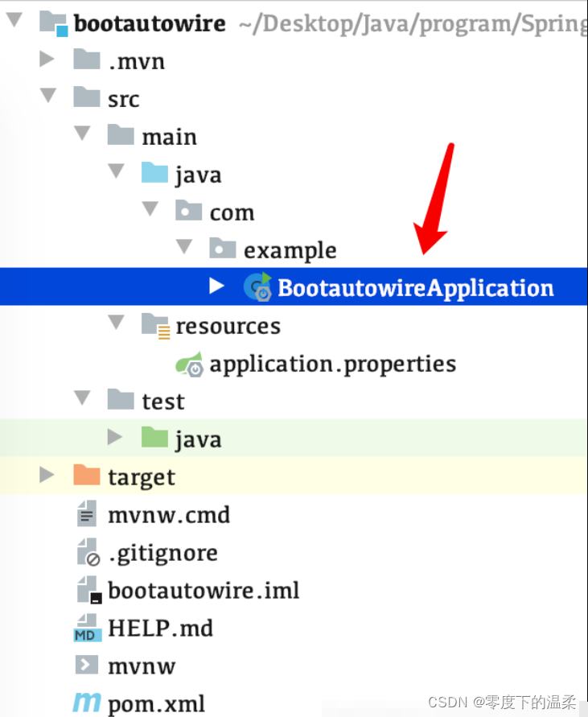Click the ~/Desktop/Java/program project path text

pos(413,25)
